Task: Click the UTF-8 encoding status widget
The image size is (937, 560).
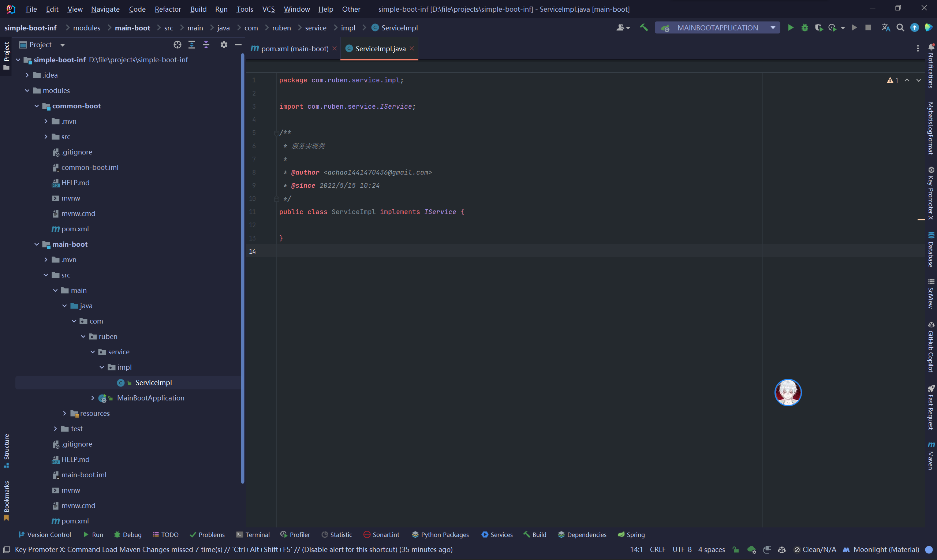Action: (682, 549)
